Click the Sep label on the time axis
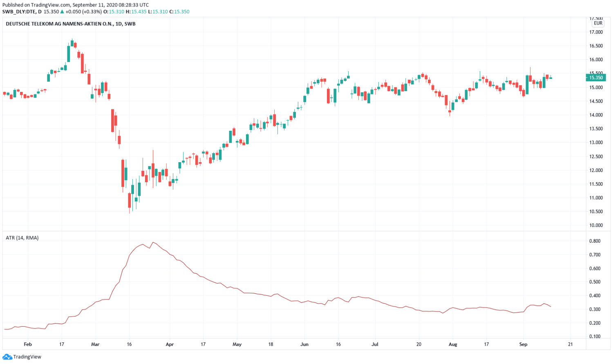613x364 pixels. (x=523, y=344)
